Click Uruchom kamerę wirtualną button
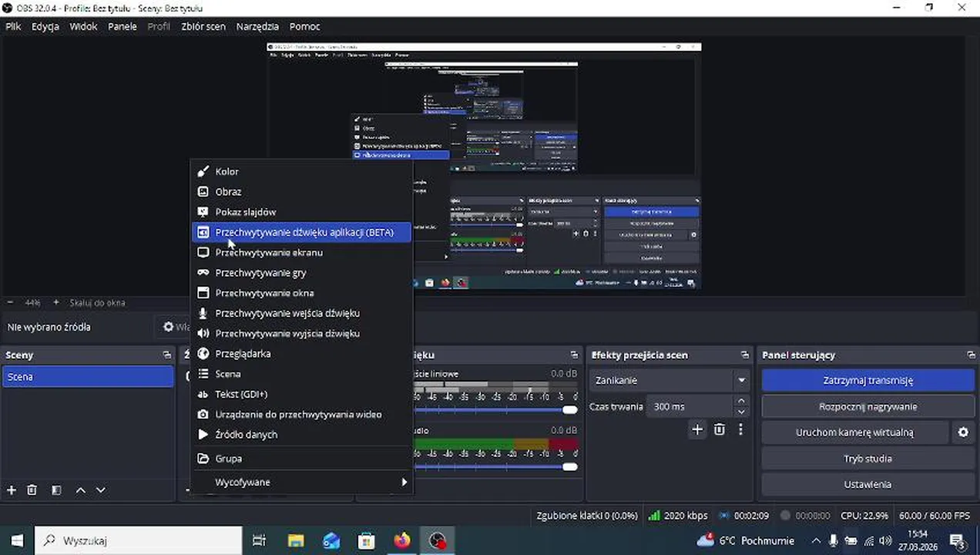This screenshot has width=980, height=555. 854,432
